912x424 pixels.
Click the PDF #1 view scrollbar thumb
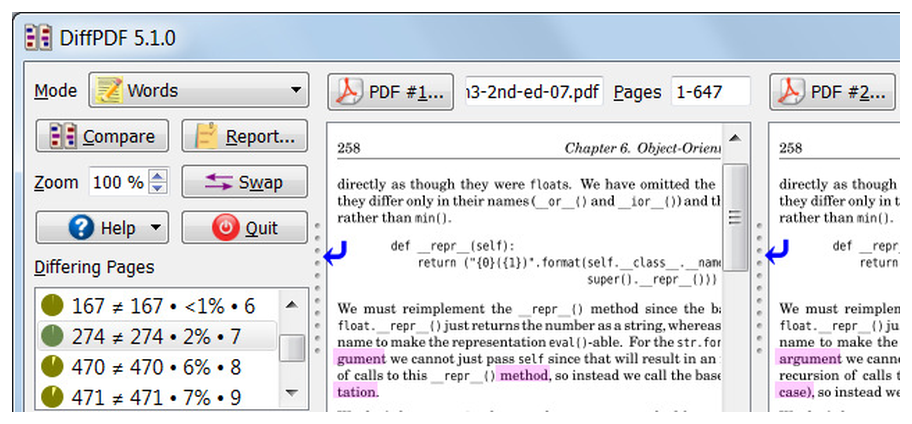click(x=735, y=217)
